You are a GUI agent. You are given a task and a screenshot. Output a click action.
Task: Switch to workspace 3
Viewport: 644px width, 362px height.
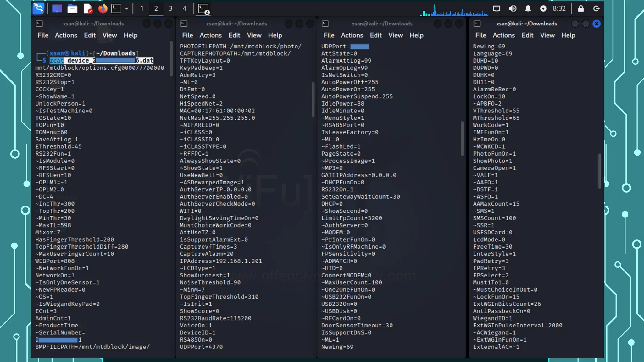(170, 8)
